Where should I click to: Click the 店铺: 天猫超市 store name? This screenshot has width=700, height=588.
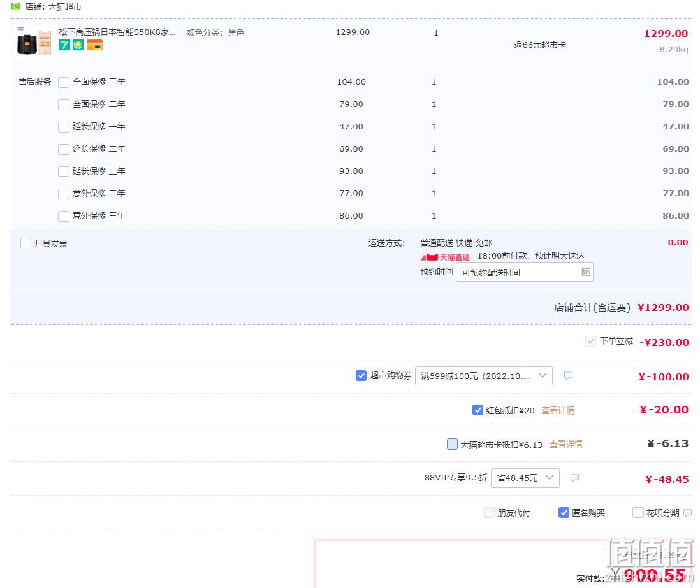pos(53,7)
